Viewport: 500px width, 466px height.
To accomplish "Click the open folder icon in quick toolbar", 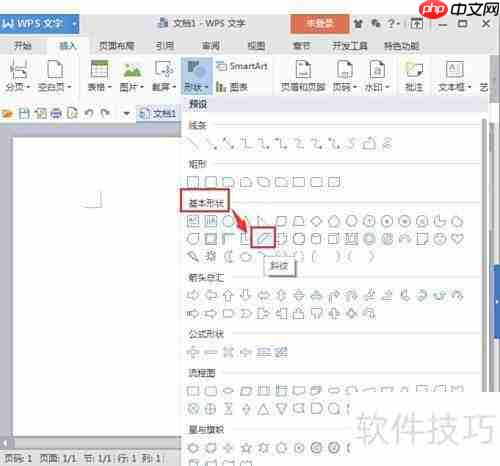I will [7, 114].
